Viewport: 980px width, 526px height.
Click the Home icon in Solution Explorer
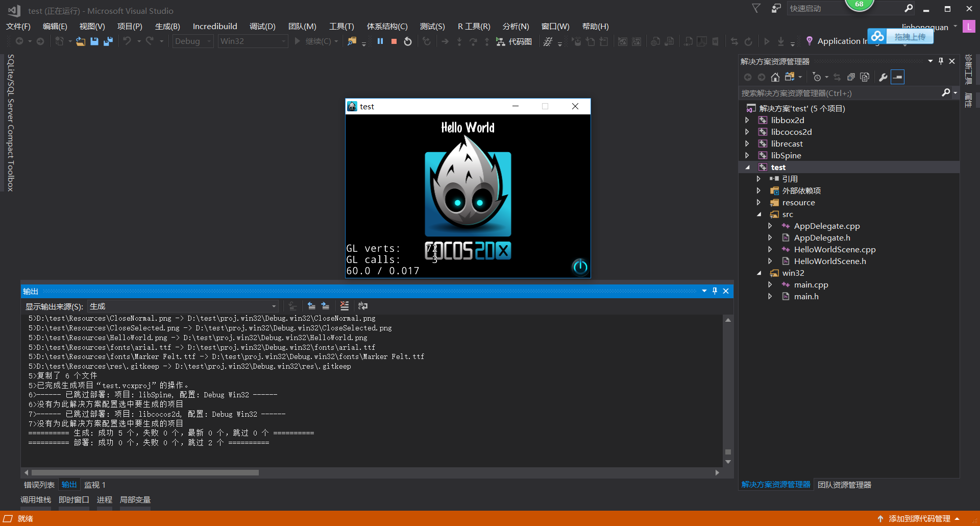[x=775, y=77]
